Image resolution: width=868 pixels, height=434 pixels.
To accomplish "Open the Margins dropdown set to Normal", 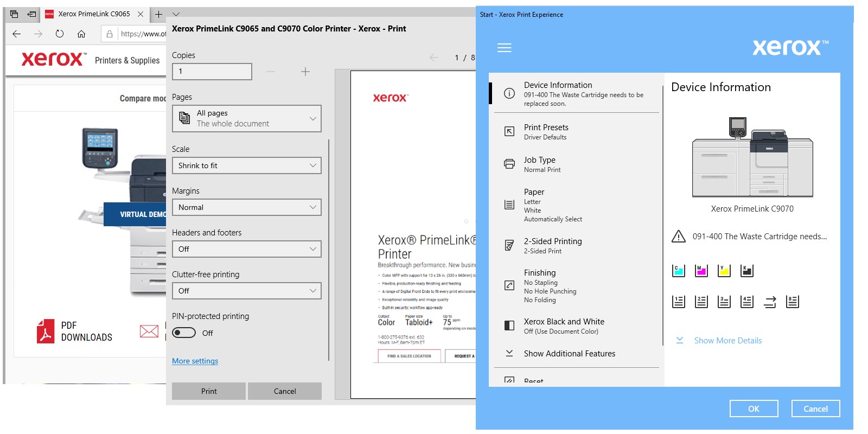I will click(x=247, y=207).
